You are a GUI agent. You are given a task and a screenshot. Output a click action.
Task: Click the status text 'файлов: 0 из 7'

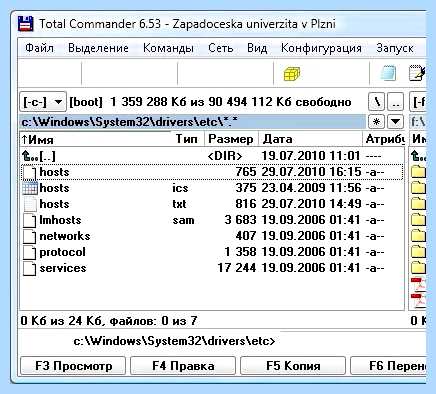[x=153, y=321]
